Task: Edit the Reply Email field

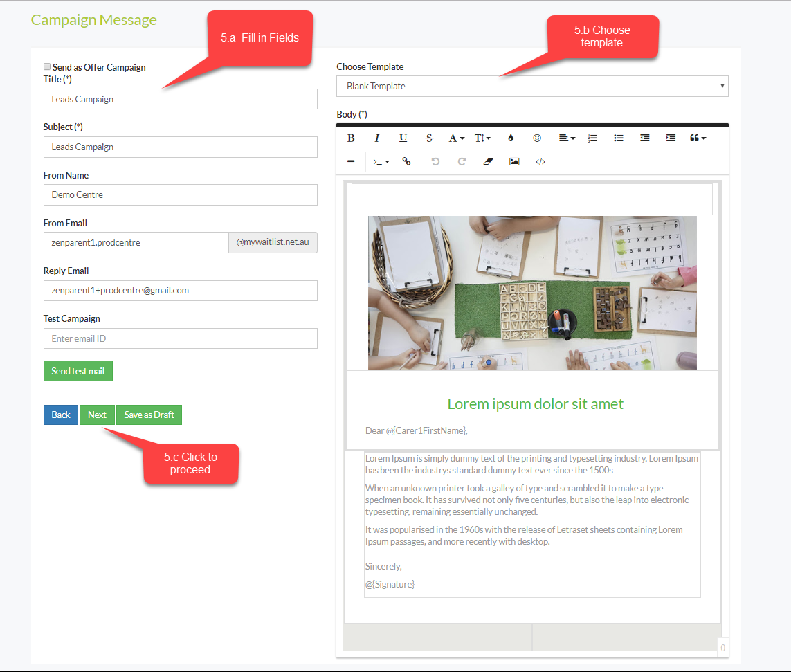Action: tap(180, 291)
